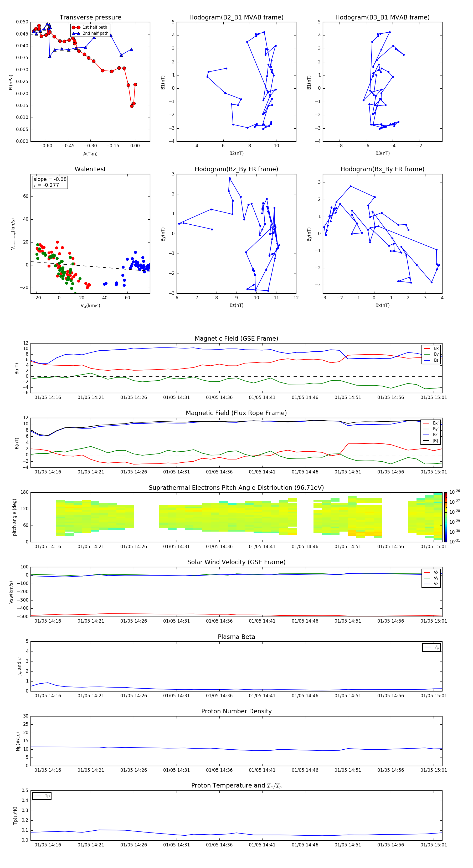473x868 pixels.
Task: Click the 'Proton Number Density' title
Action: coord(236,711)
